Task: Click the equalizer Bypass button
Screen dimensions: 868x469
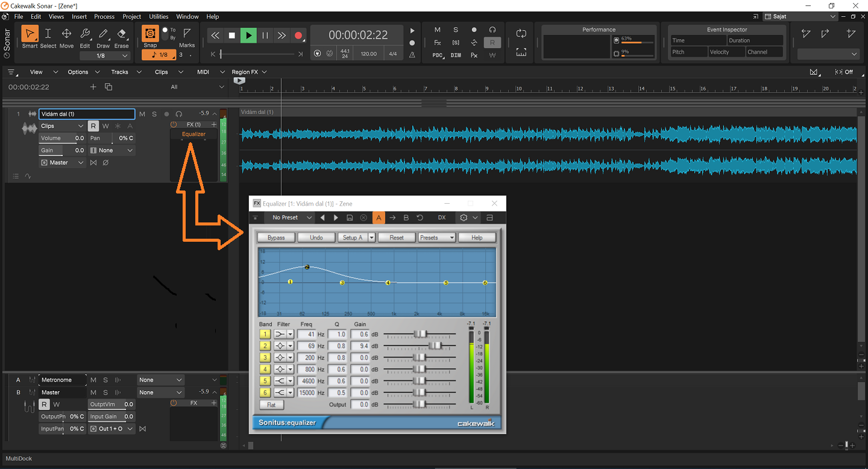Action: pos(276,238)
